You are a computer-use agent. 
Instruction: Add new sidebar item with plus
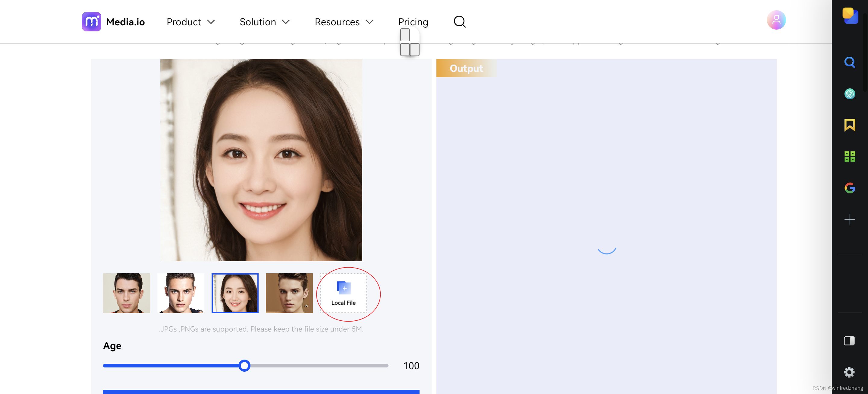pyautogui.click(x=850, y=219)
